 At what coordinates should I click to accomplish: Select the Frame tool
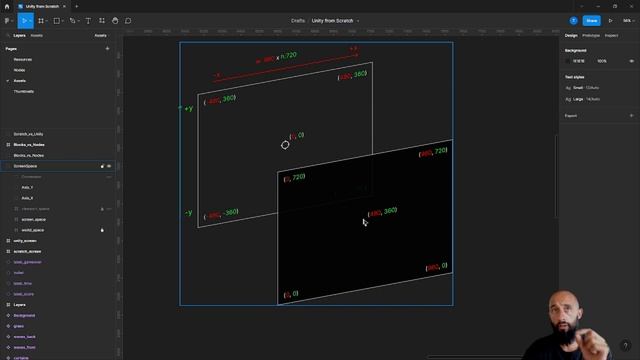[41, 20]
